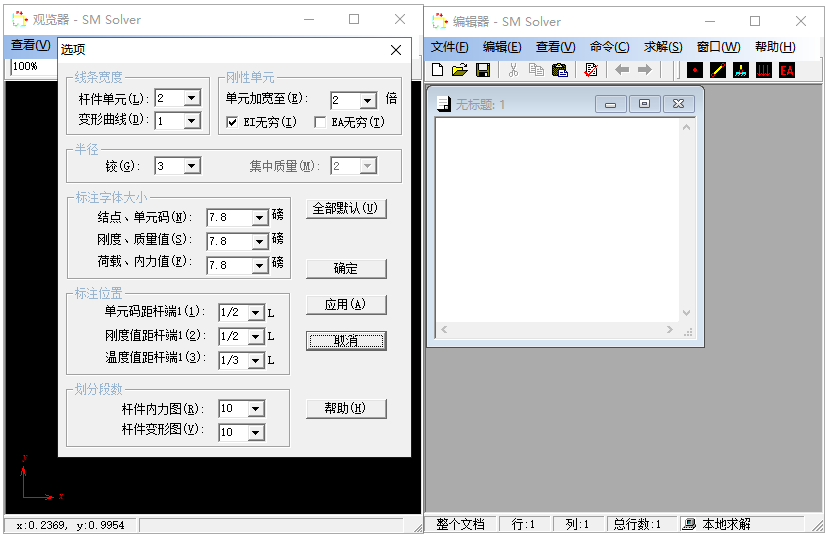Open the 单元加宽至 multiplier dropdown

pyautogui.click(x=368, y=100)
